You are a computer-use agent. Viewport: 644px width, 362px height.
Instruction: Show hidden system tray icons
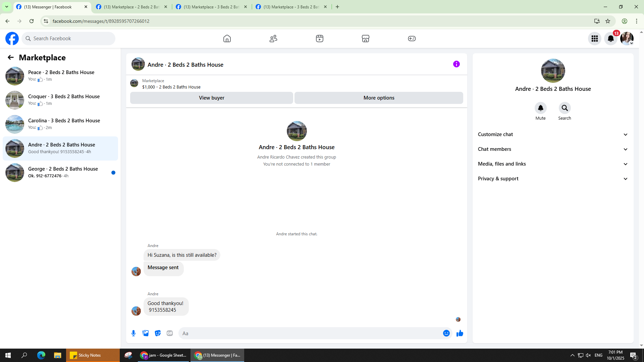click(x=573, y=355)
